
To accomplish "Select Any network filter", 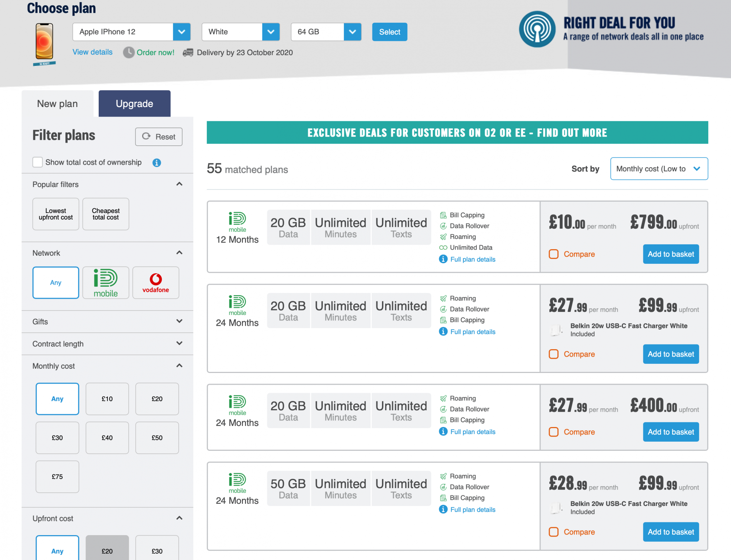I will click(56, 283).
